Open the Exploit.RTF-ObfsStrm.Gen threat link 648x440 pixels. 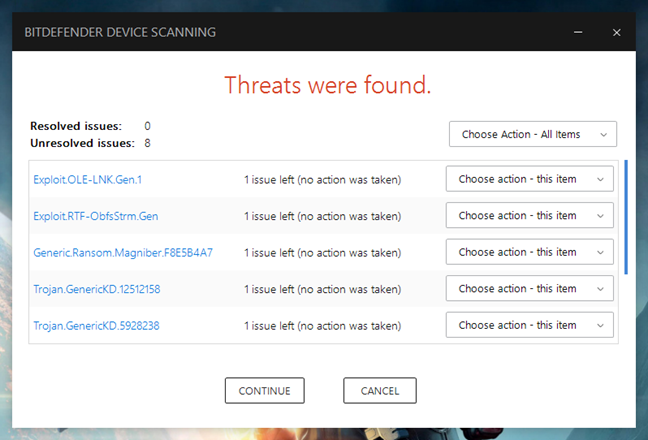point(95,216)
